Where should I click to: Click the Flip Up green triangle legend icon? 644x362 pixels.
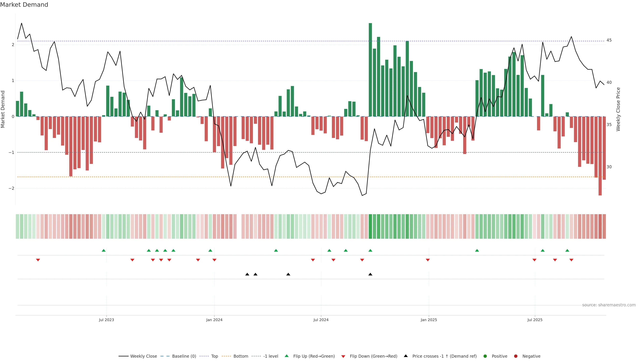pyautogui.click(x=287, y=356)
